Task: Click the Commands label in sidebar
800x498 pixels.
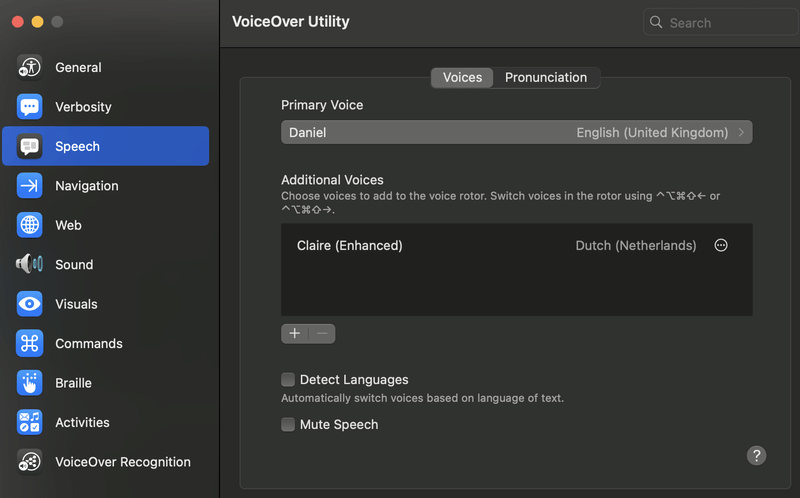Action: [x=89, y=343]
